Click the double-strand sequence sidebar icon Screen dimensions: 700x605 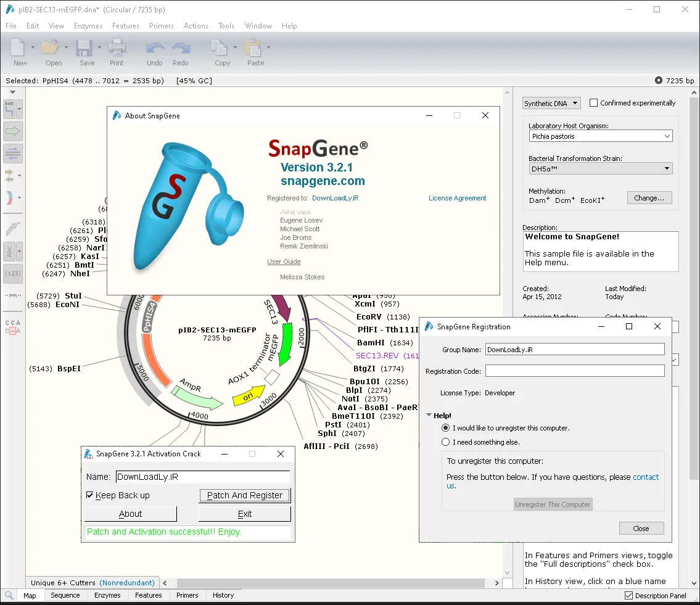tap(13, 154)
